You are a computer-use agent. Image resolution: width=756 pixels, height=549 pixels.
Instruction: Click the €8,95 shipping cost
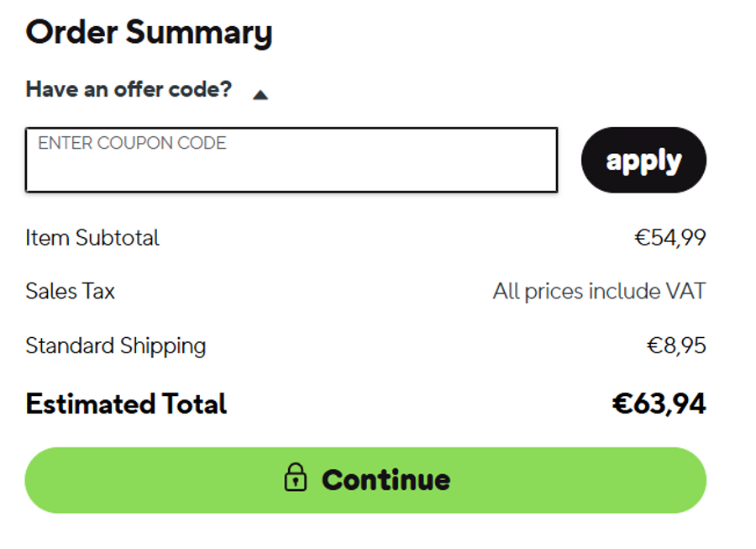[x=676, y=346]
